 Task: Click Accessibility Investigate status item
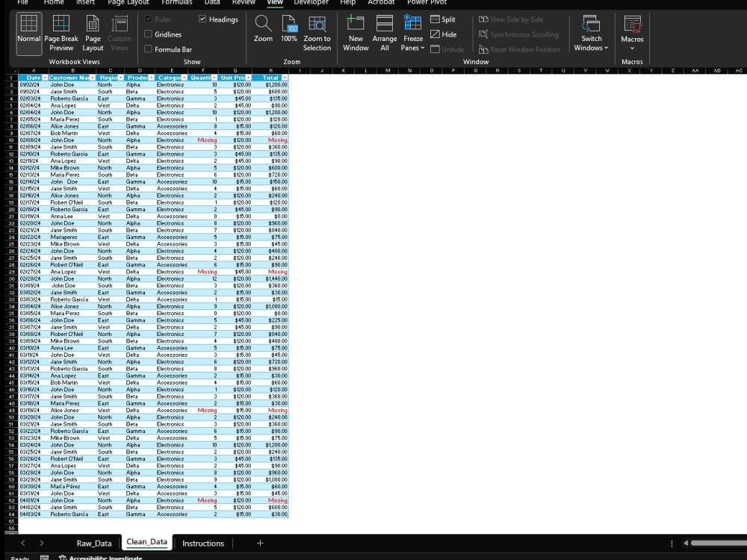point(101,558)
